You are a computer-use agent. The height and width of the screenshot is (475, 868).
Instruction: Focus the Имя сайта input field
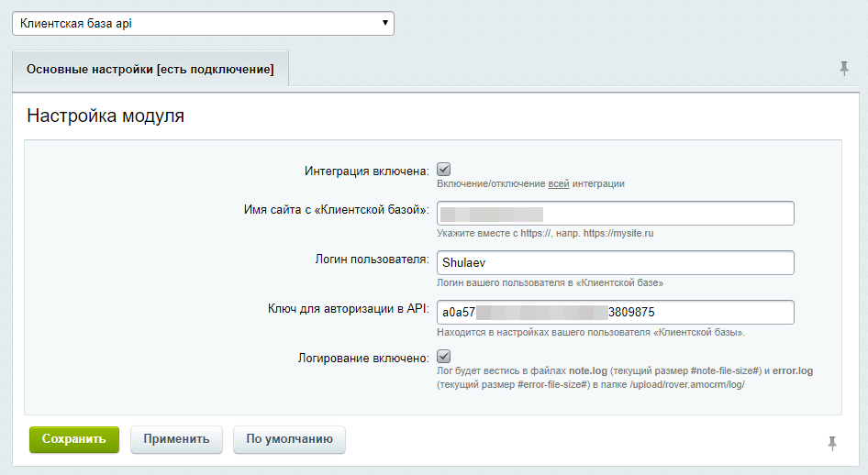click(615, 214)
